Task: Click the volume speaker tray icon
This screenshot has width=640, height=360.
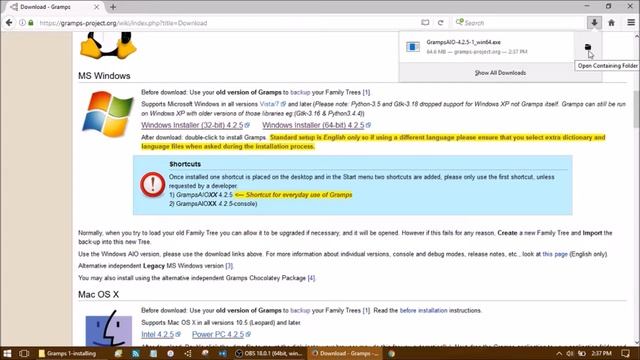Action: click(570, 353)
